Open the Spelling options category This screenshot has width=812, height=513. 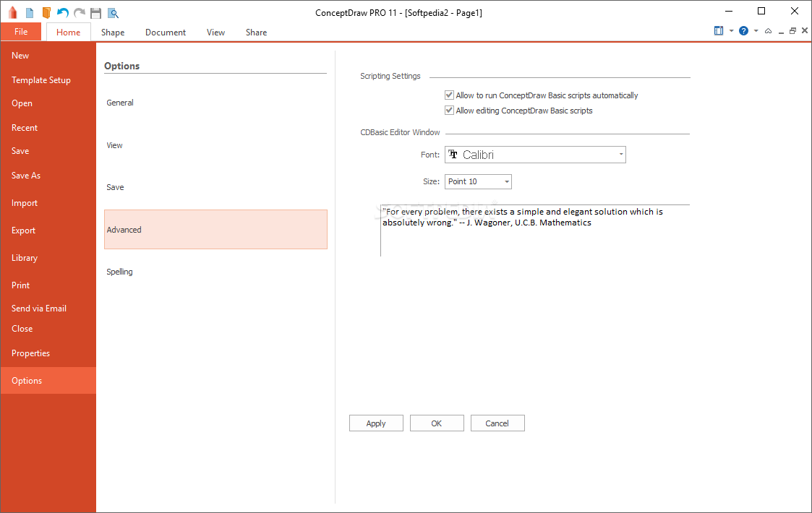click(x=215, y=272)
